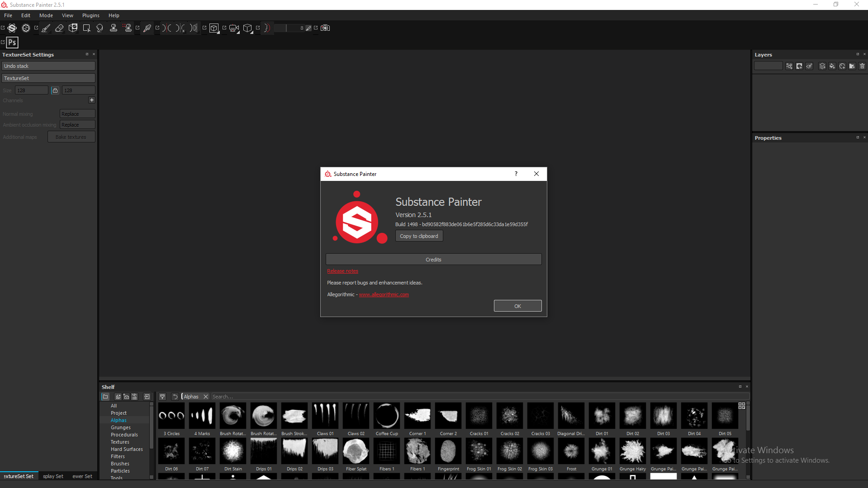Click the brush size slider
Screen dimensions: 868x488
[x=289, y=28]
